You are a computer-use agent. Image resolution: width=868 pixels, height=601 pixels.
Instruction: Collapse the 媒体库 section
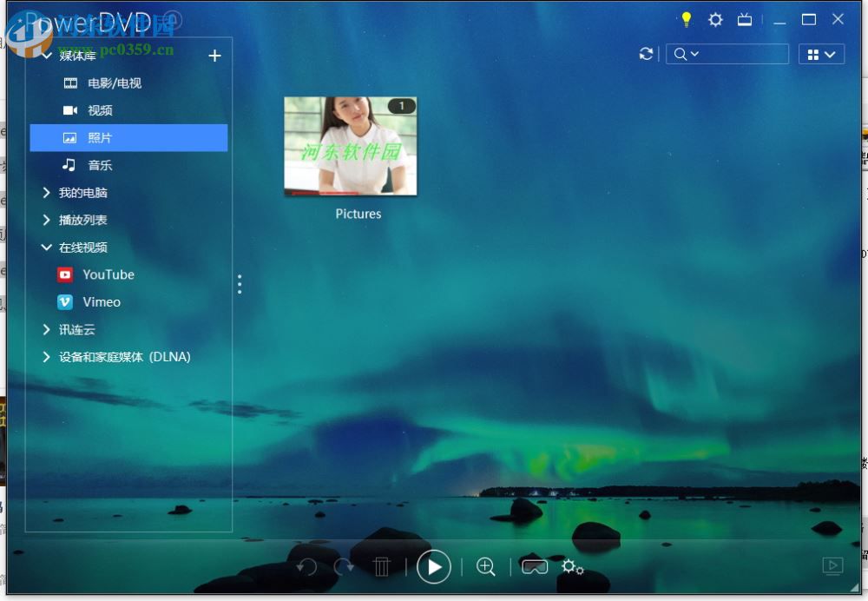[x=47, y=56]
